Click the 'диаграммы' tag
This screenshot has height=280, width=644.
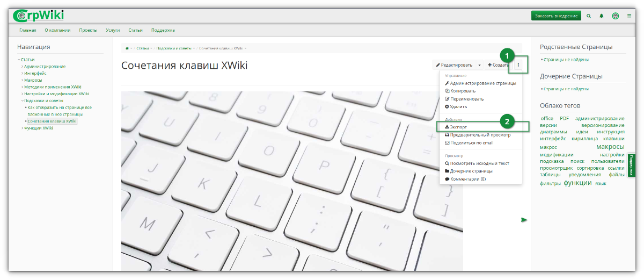(553, 132)
